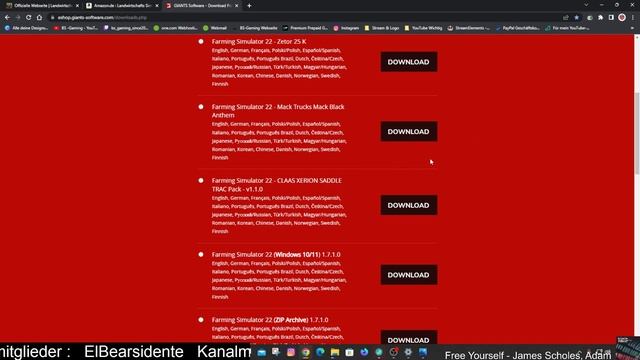Click Farming Simulator 22 (Windows 10/11) 1.7.1.0 title
The width and height of the screenshot is (640, 360).
276,255
